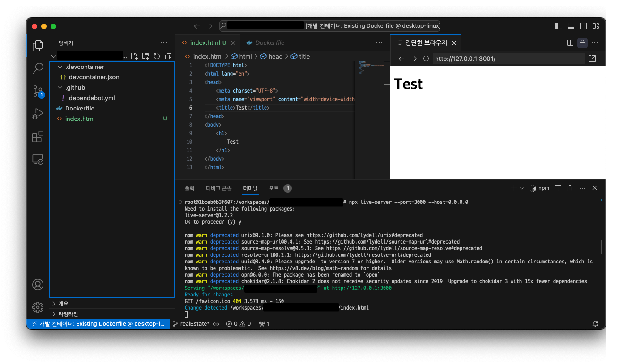Screen dimensions: 632x364
Task: Open the Remote Explorer view
Action: point(38,160)
